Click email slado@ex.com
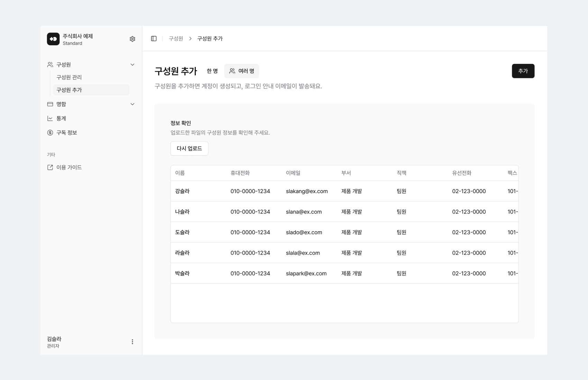This screenshot has height=380, width=588. click(304, 232)
